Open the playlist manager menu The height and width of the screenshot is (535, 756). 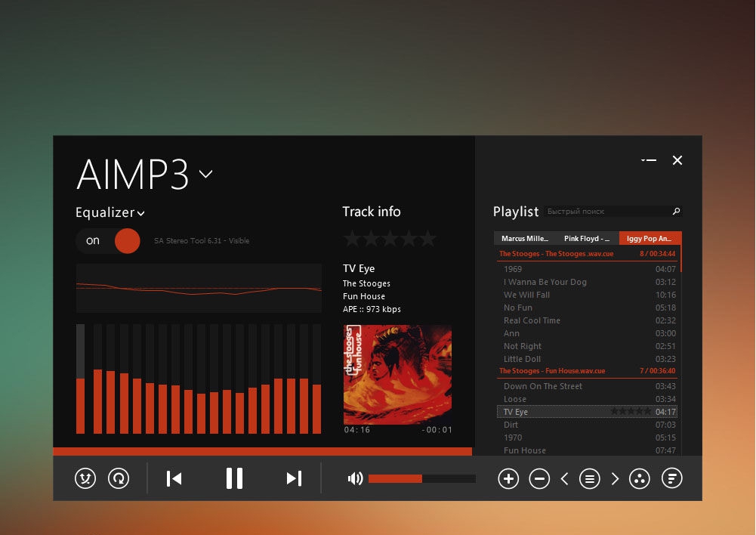(x=590, y=478)
